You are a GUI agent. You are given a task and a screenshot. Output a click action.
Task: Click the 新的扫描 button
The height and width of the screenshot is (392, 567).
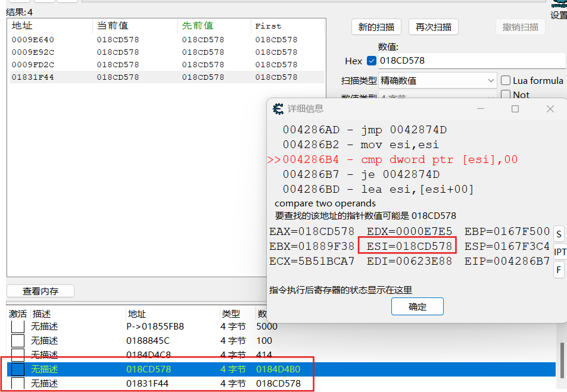[376, 27]
